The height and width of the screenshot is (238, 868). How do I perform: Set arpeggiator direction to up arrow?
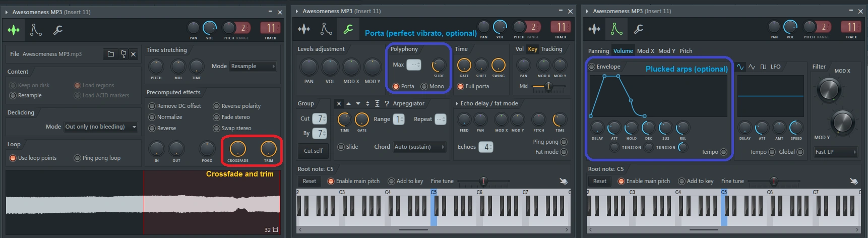(x=348, y=104)
